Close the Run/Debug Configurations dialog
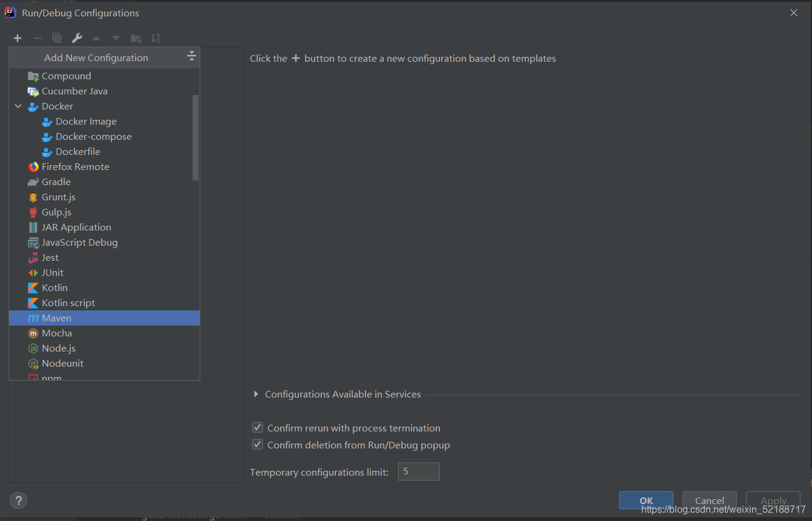812x521 pixels. click(x=794, y=13)
